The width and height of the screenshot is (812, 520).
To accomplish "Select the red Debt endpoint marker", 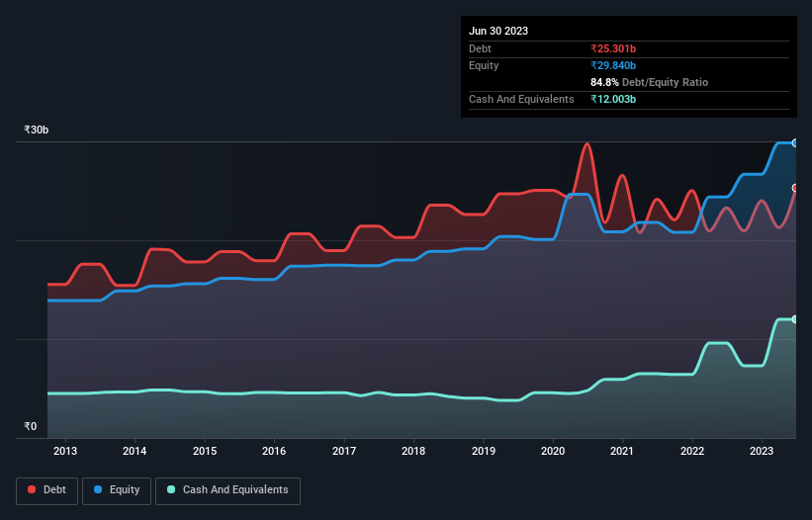I will 795,188.
